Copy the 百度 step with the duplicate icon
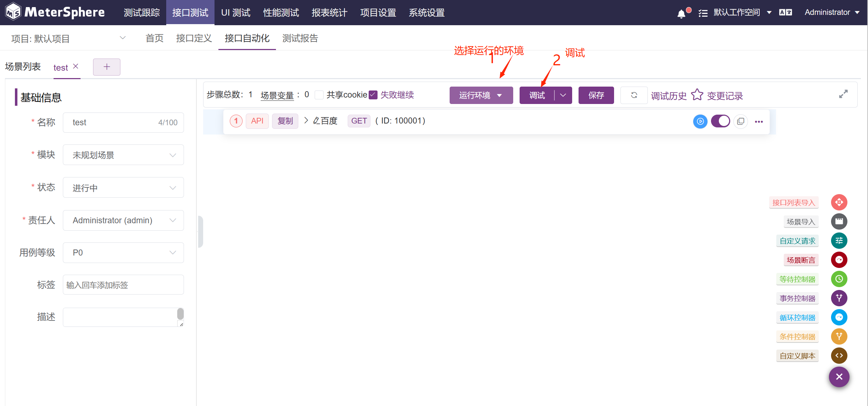Screen dimensions: 868x406 click(x=740, y=121)
